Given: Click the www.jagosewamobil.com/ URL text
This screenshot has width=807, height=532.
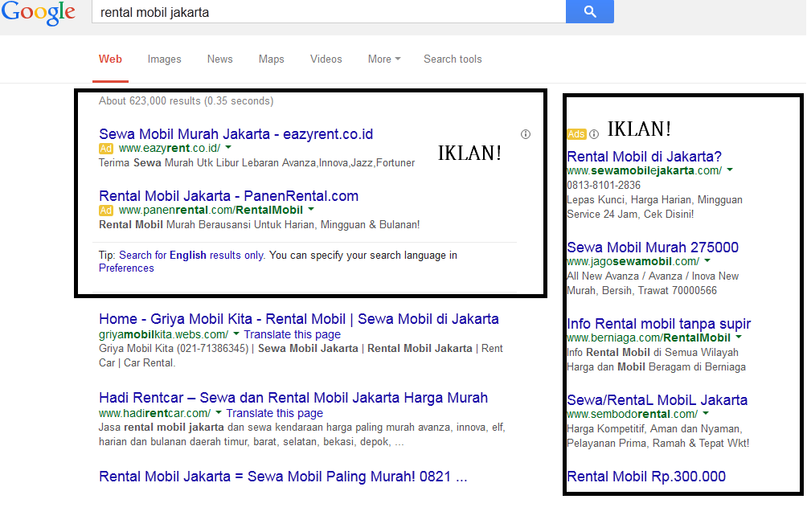Looking at the screenshot, I should click(x=633, y=261).
